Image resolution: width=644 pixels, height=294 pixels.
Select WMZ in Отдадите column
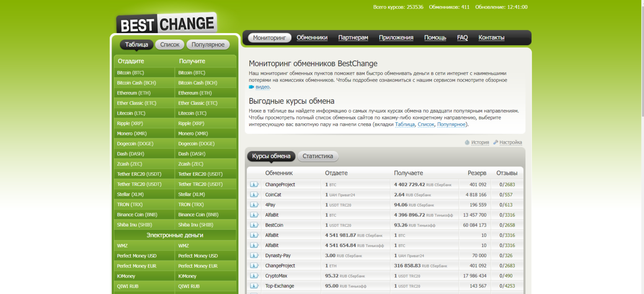click(x=144, y=246)
